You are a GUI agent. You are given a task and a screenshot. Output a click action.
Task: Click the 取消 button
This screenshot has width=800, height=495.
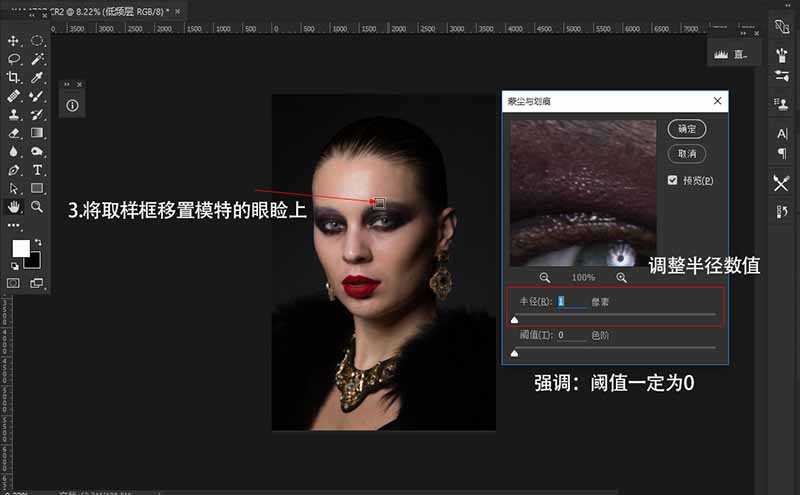tap(687, 153)
